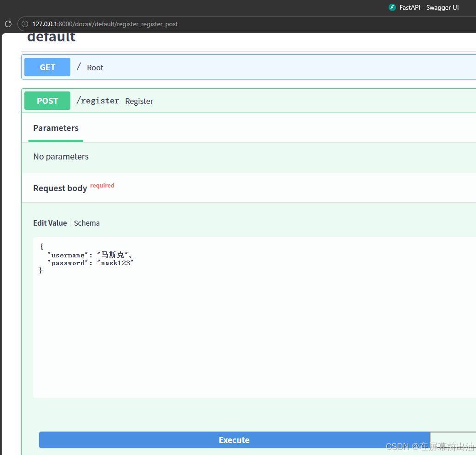Collapse the default section heading
This screenshot has height=455, width=476.
click(52, 37)
